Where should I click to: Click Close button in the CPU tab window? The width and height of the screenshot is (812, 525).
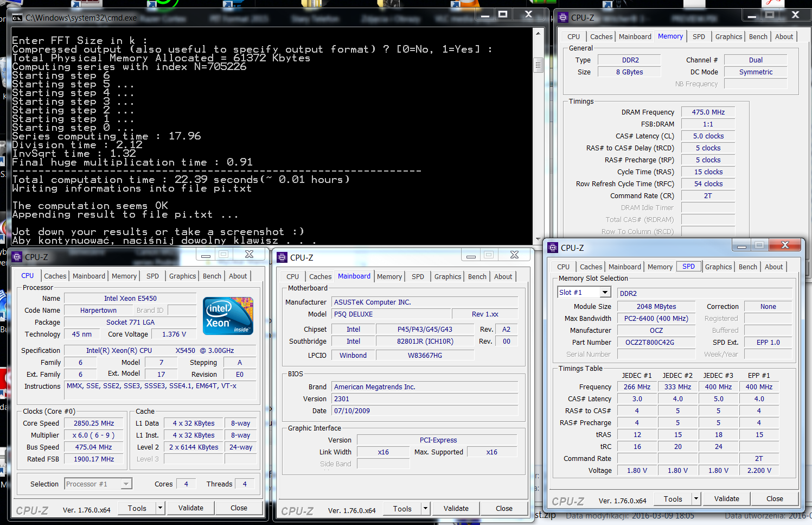pyautogui.click(x=239, y=508)
